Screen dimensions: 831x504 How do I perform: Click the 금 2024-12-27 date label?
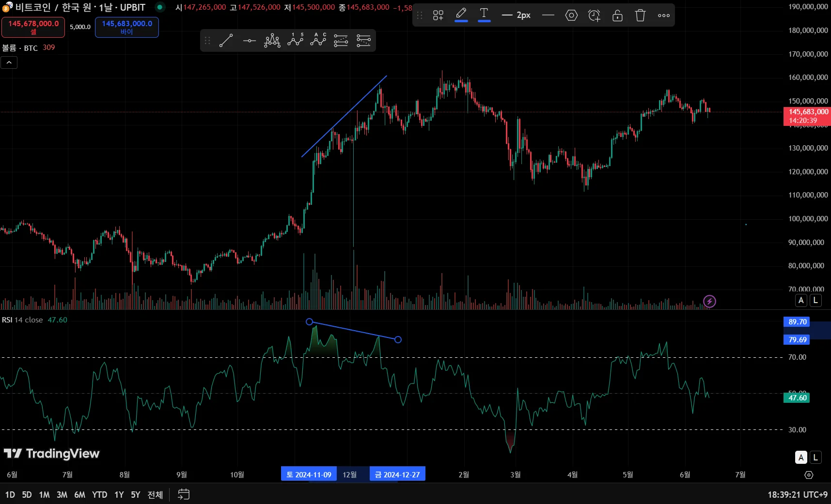[x=397, y=474]
